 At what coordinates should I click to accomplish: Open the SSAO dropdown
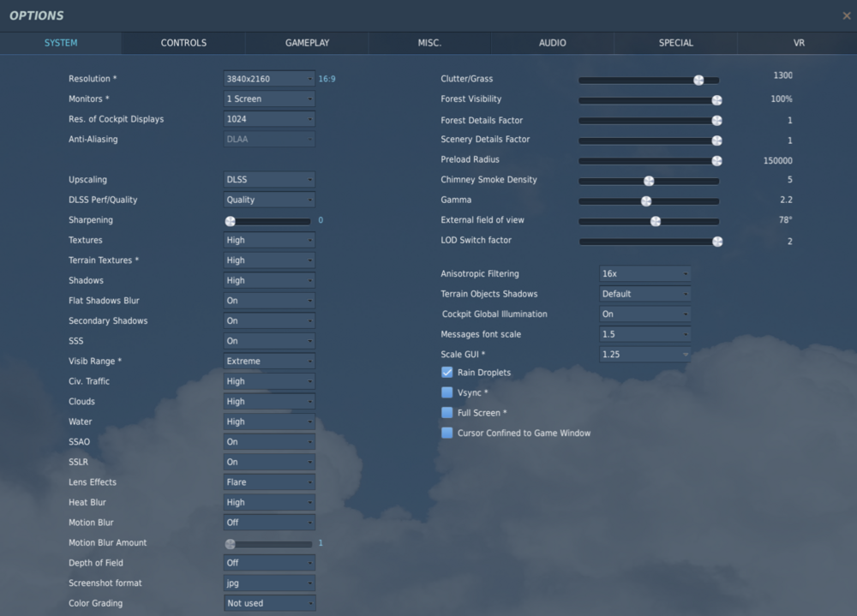coord(269,441)
